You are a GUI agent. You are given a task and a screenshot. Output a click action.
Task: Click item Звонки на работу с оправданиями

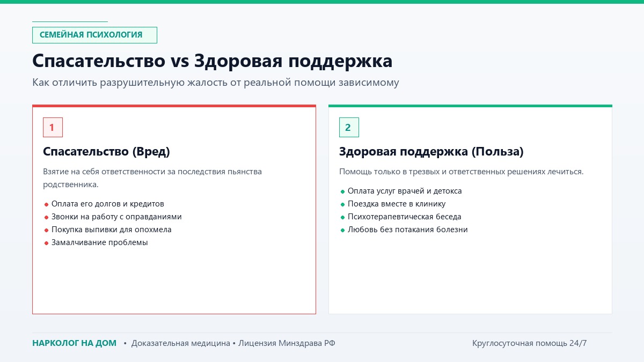click(x=116, y=217)
